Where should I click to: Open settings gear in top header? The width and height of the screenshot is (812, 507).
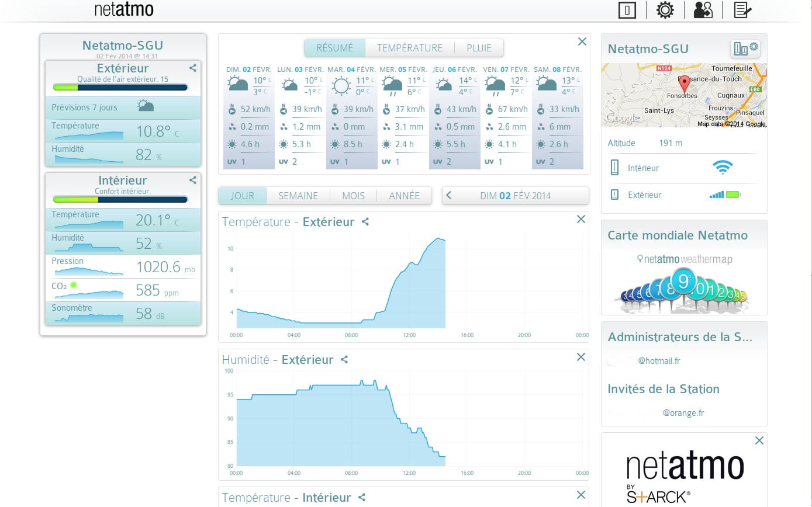coord(665,10)
